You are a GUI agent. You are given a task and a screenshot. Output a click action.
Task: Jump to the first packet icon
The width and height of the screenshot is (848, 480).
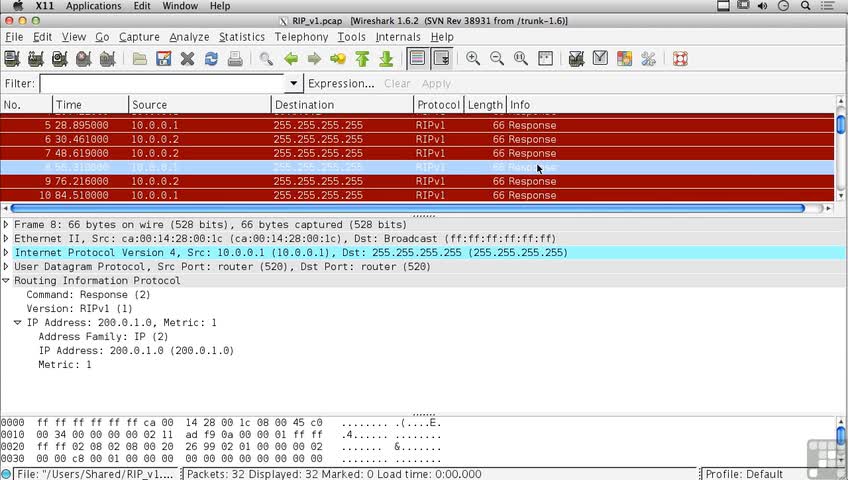tap(362, 58)
